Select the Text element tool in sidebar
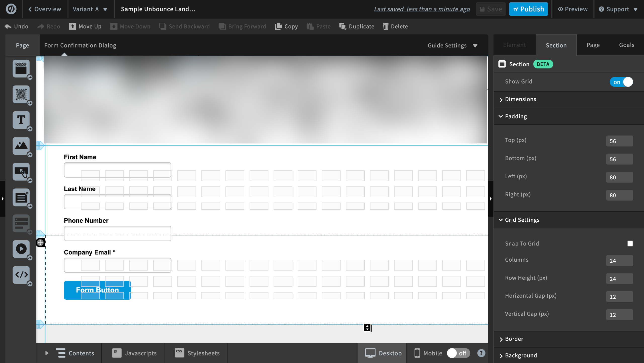The width and height of the screenshot is (644, 363). point(21,120)
